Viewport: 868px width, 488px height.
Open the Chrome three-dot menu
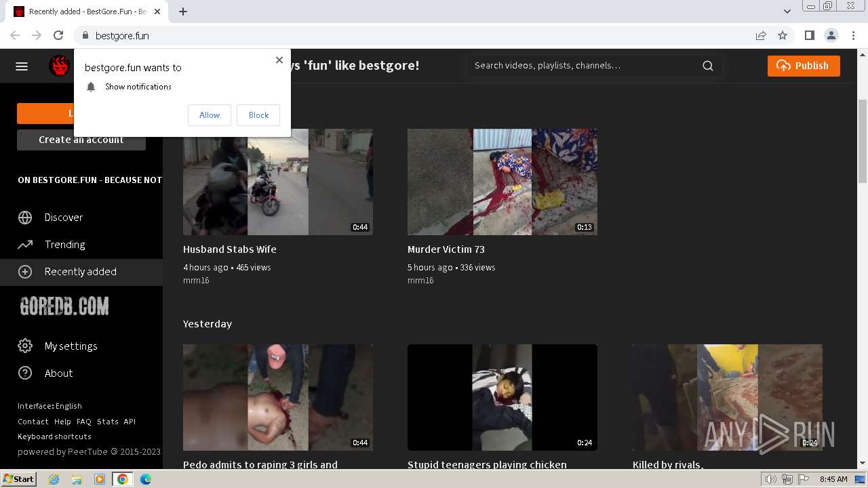point(854,35)
